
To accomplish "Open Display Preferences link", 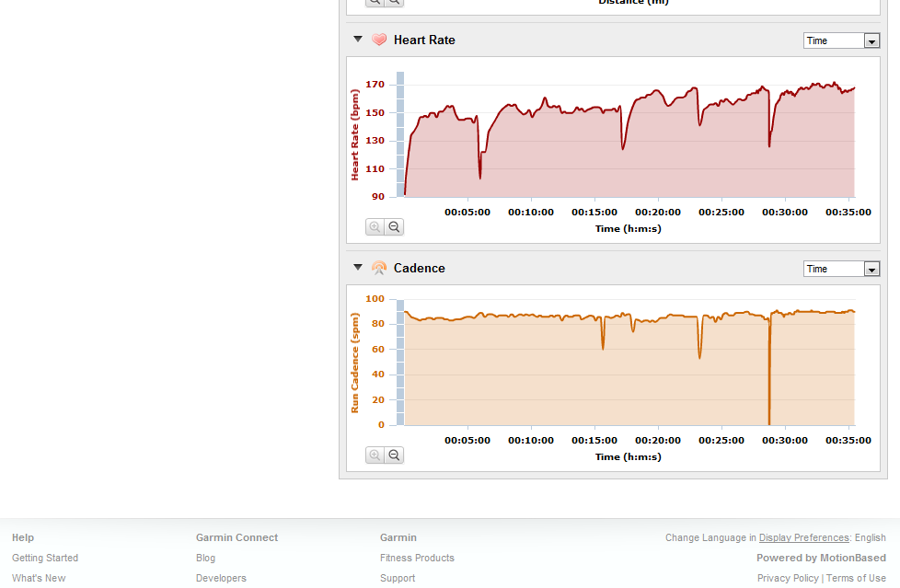I will 804,537.
